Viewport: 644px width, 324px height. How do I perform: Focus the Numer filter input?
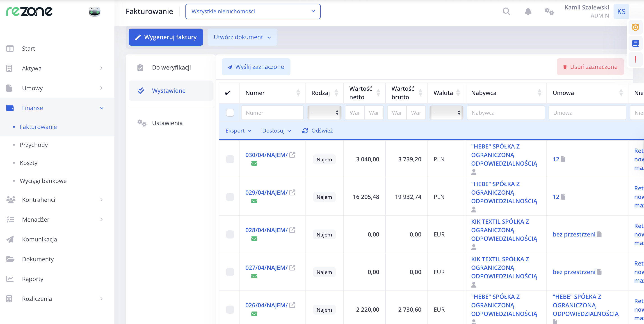tap(272, 113)
